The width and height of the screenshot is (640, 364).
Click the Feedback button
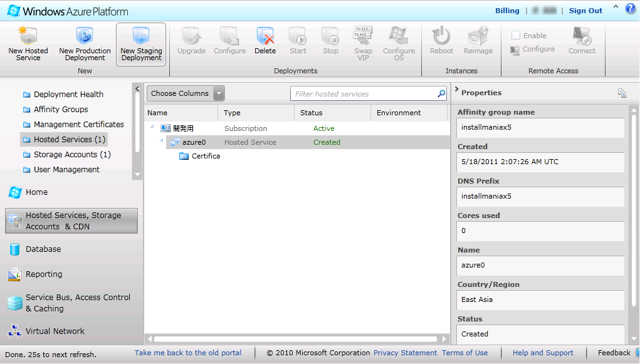[x=614, y=353]
